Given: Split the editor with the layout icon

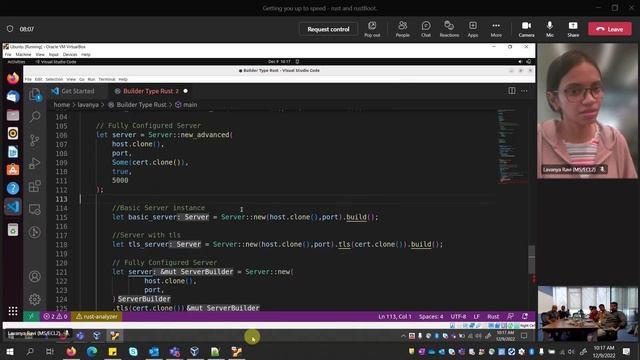Looking at the screenshot, I should pos(511,91).
